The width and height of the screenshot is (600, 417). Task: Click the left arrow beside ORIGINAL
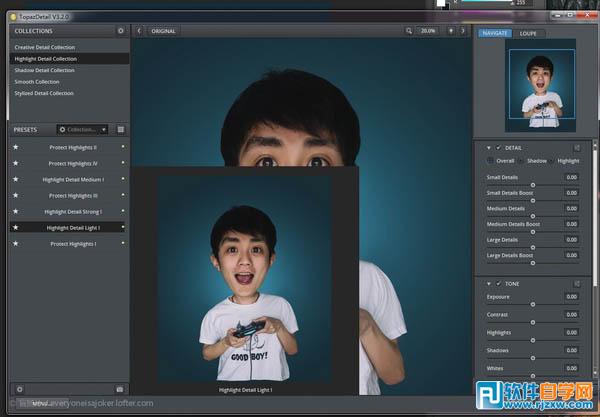139,31
